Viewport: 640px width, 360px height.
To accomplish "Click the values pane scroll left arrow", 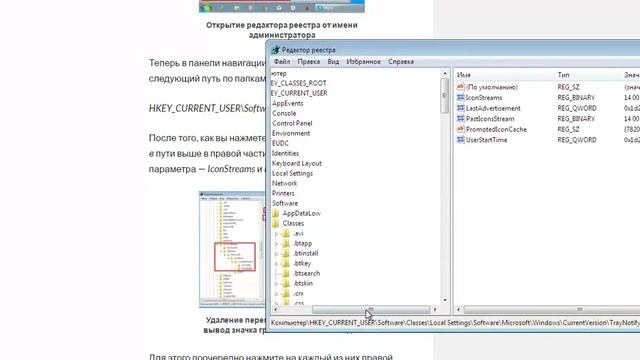I will 458,309.
